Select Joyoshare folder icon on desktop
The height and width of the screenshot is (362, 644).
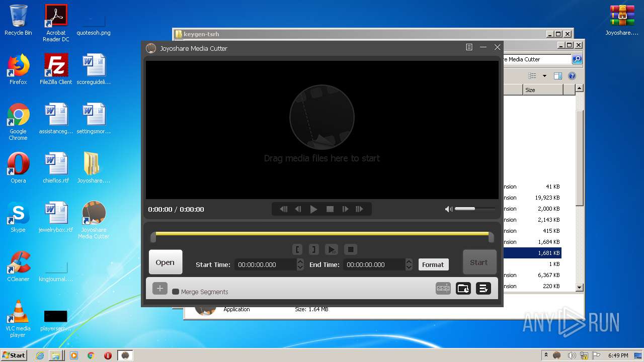tap(94, 167)
